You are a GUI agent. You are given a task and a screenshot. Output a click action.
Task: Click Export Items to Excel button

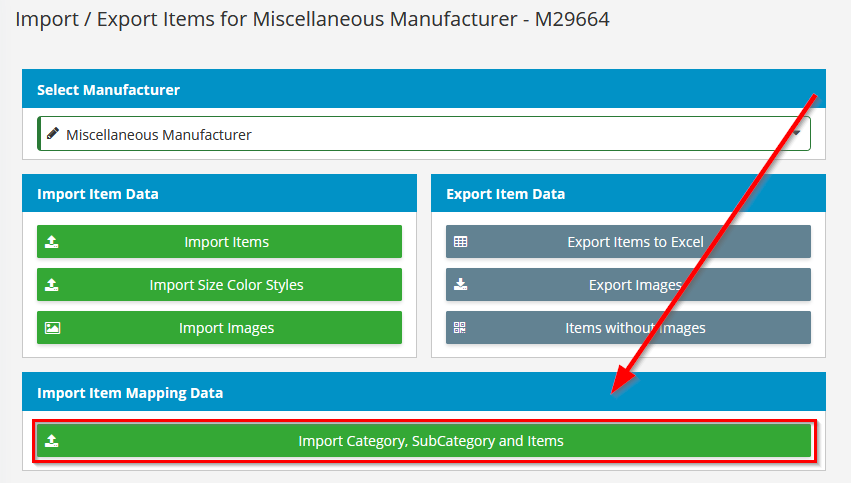[x=628, y=242]
